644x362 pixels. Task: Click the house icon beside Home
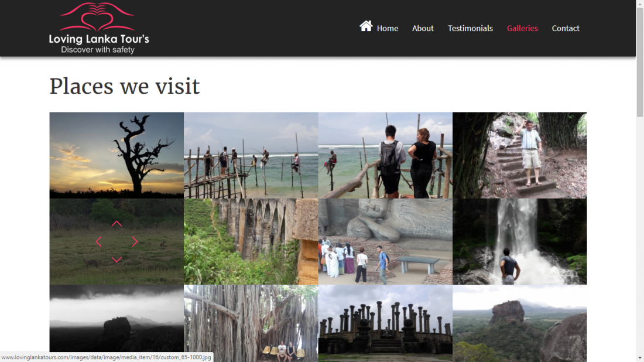[x=366, y=26]
